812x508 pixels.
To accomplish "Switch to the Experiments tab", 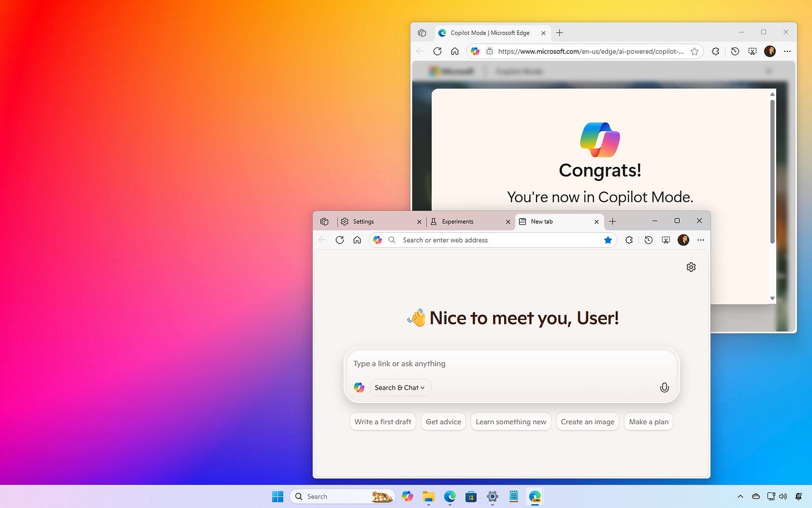I will point(458,221).
